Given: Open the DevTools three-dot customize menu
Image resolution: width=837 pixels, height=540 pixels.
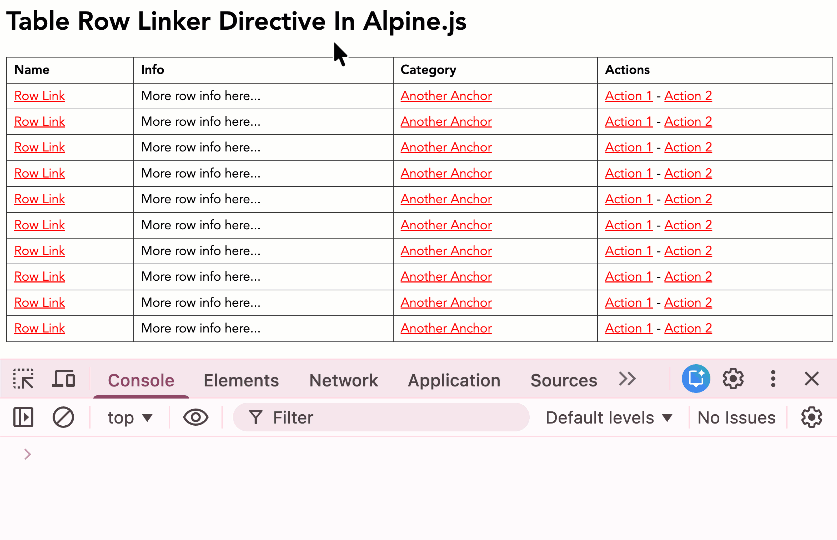Looking at the screenshot, I should pos(772,379).
